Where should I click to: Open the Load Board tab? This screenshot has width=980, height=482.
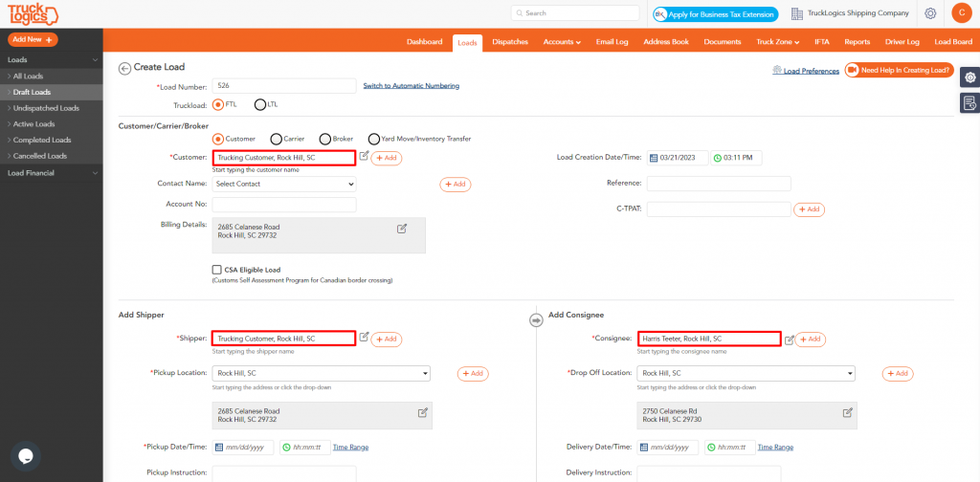[x=953, y=42]
